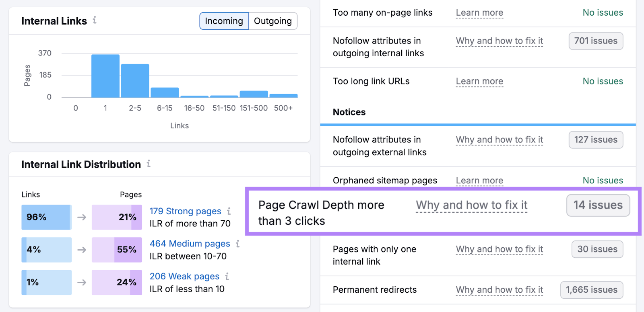The width and height of the screenshot is (644, 312).
Task: Click info icon next to Internal Links
Action: 95,20
